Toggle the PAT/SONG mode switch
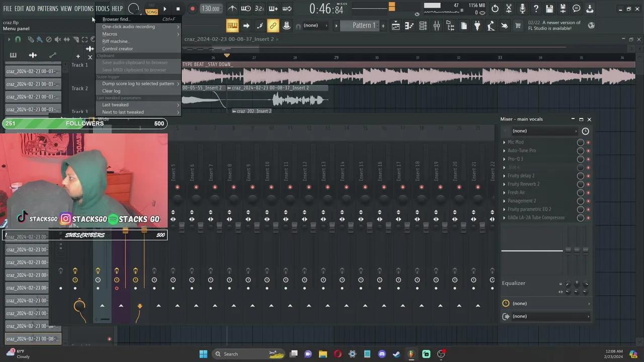The width and height of the screenshot is (644, 362). tap(151, 9)
